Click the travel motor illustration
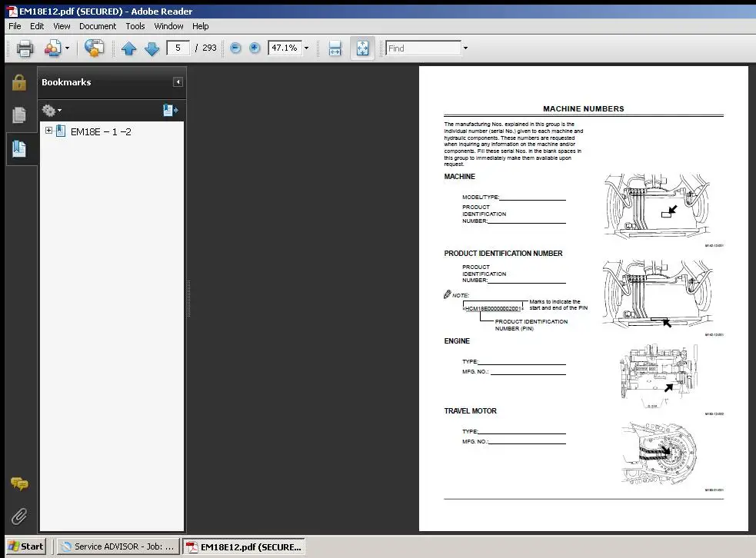Screen dimensions: 756x558 (660, 453)
